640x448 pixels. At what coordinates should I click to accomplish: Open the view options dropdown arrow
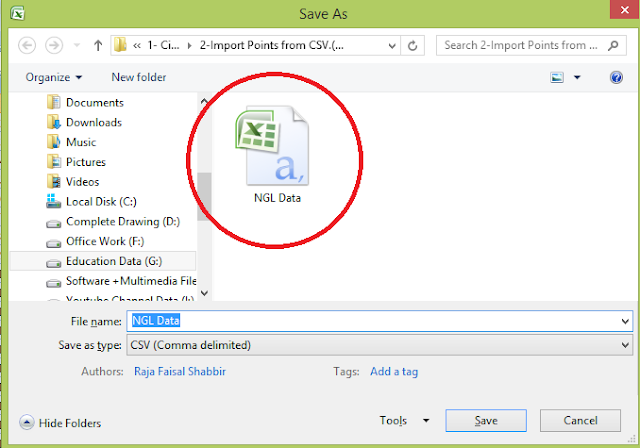coord(577,77)
